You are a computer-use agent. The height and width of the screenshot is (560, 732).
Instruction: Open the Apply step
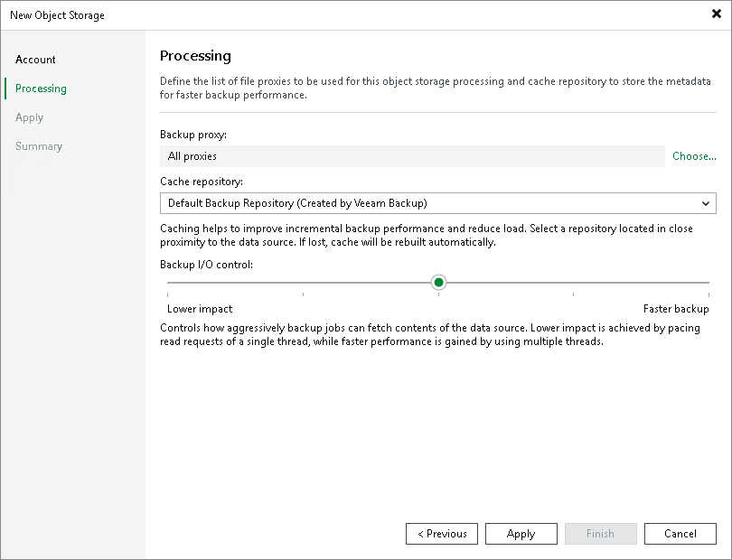pos(29,117)
